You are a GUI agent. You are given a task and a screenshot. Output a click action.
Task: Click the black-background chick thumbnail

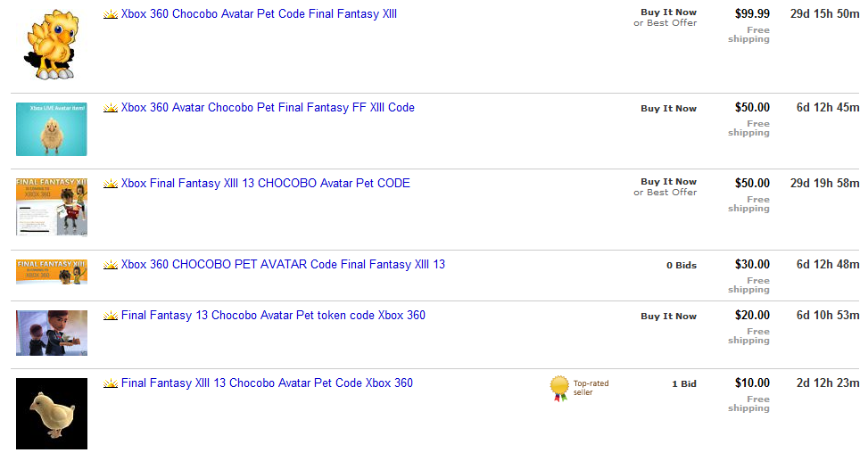52,413
